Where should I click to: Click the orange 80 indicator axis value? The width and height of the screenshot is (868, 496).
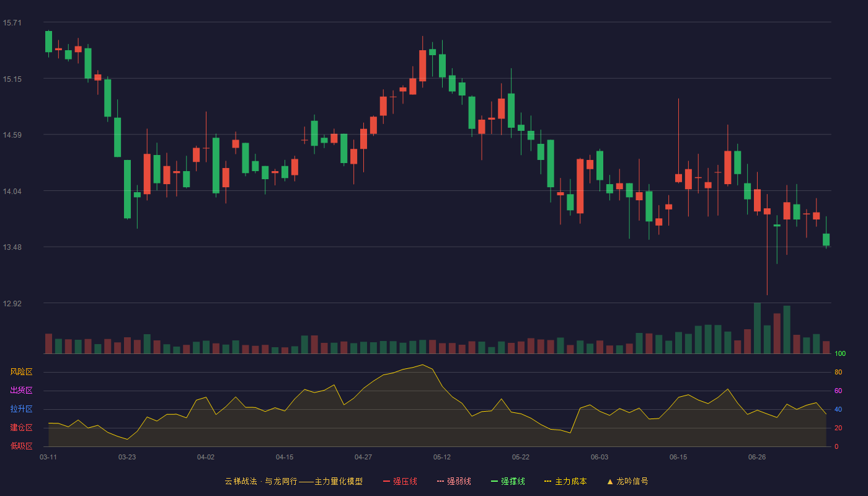coord(838,373)
